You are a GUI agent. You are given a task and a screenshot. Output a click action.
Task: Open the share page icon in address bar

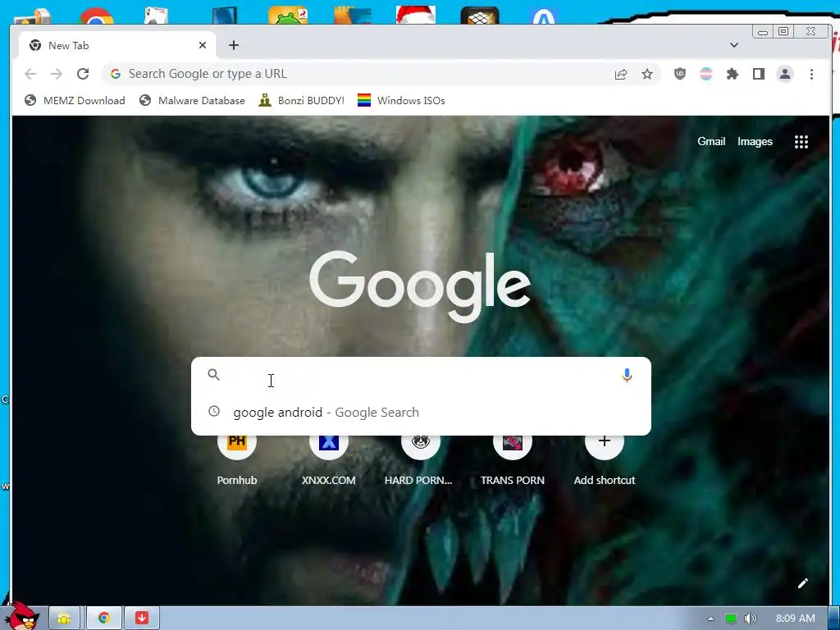[x=621, y=74]
